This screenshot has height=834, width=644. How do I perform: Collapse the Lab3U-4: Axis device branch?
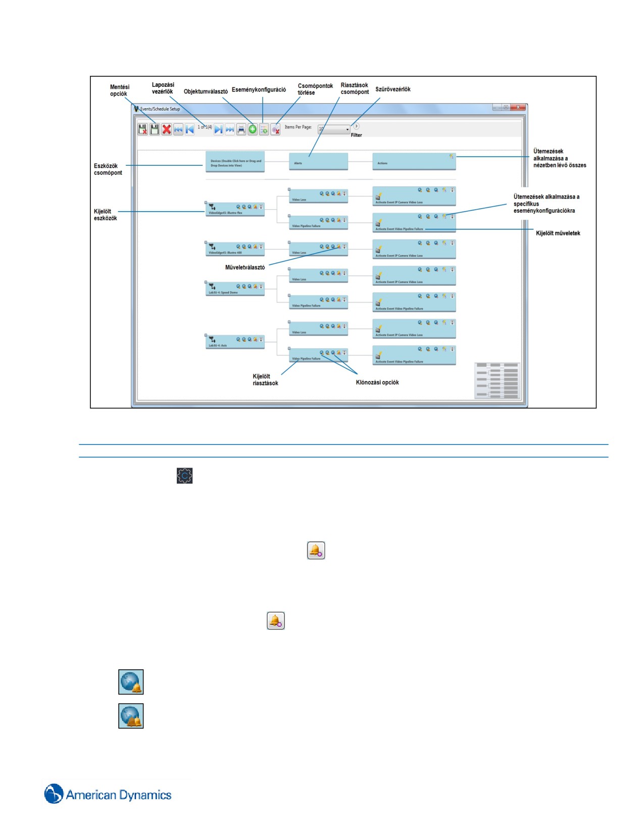[x=206, y=336]
